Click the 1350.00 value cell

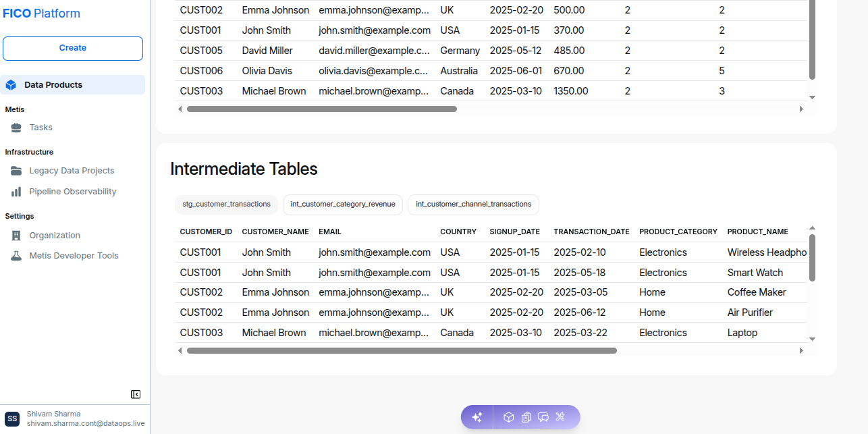point(571,91)
